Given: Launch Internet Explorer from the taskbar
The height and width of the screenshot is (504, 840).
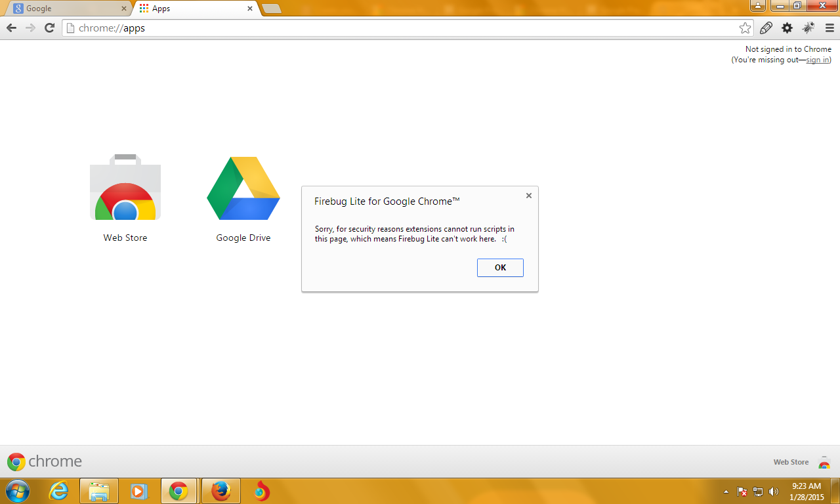Looking at the screenshot, I should pos(59,491).
